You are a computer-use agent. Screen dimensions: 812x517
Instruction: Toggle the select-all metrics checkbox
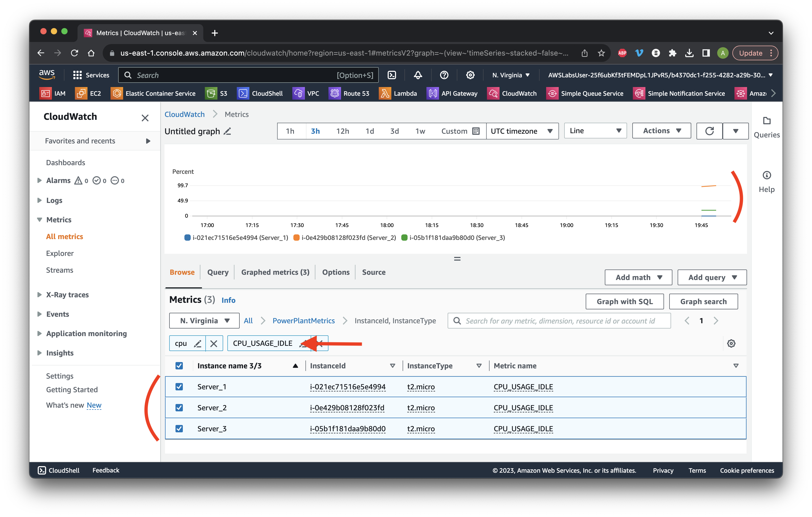(x=179, y=366)
